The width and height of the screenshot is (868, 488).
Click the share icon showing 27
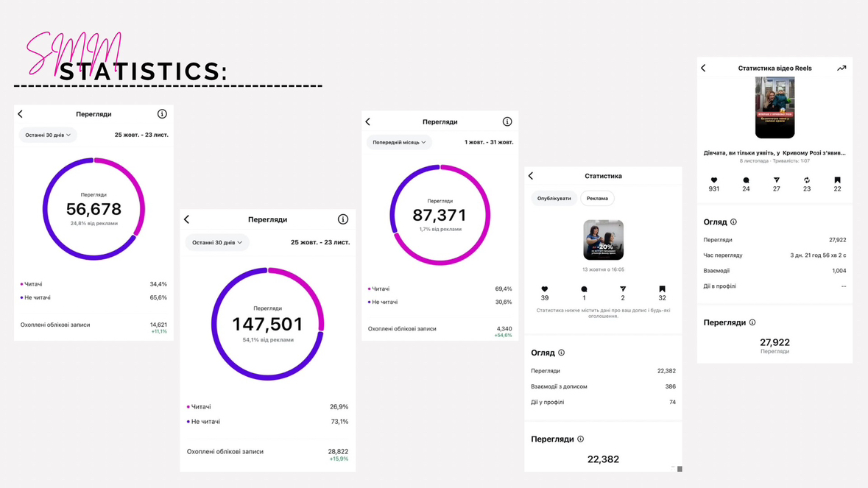click(776, 180)
